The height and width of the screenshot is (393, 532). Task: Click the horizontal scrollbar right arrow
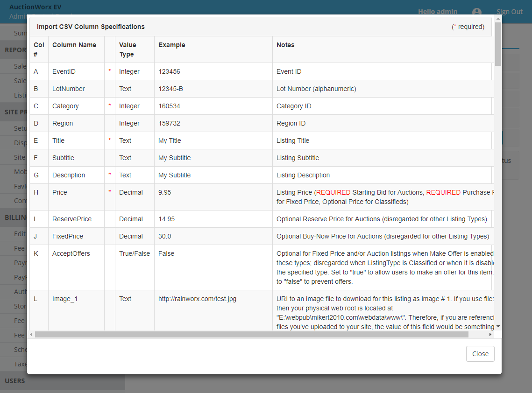point(490,335)
